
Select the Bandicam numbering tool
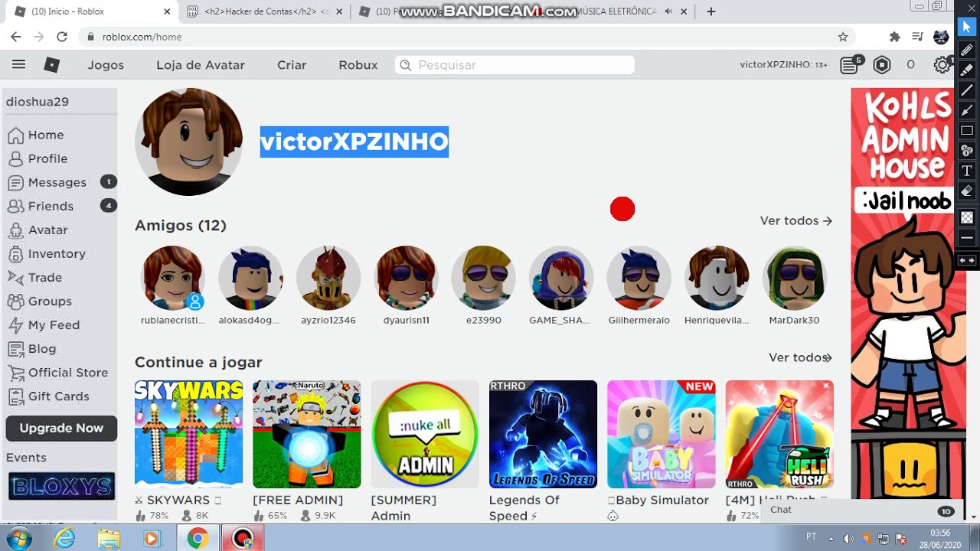click(966, 151)
